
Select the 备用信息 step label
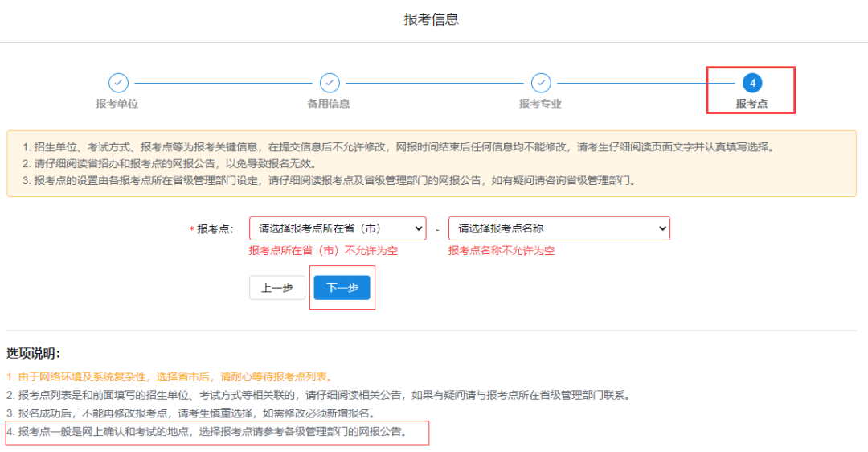tap(329, 104)
